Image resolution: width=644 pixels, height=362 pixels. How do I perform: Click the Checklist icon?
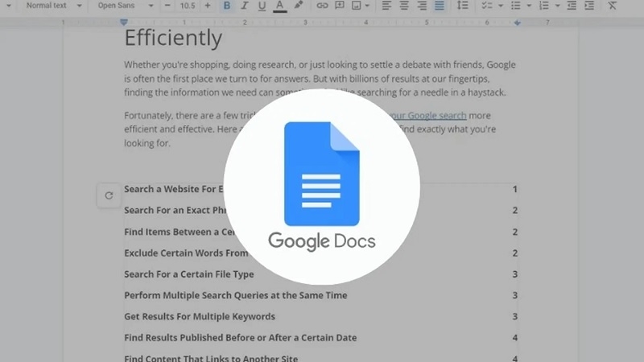click(487, 6)
